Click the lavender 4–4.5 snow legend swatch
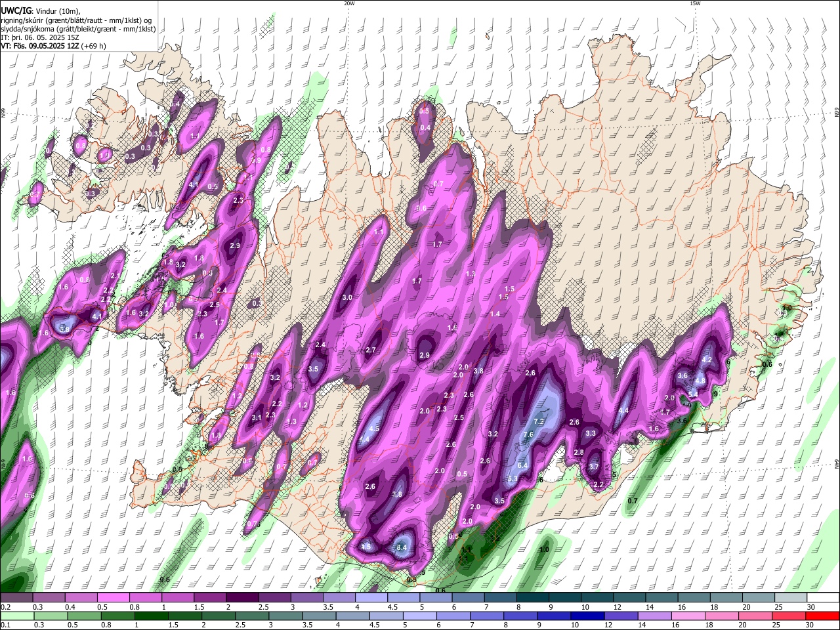Screen dimensions: 840x630 pos(371,598)
